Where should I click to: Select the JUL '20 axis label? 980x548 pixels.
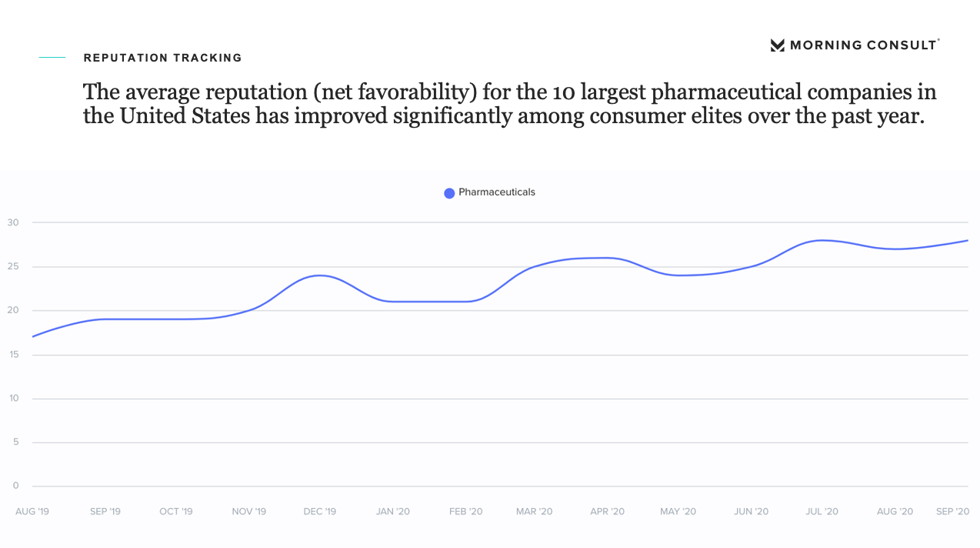pos(822,512)
